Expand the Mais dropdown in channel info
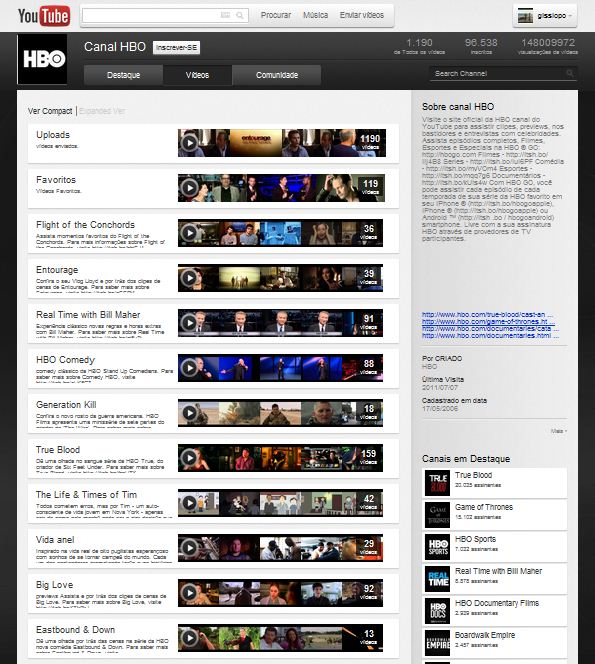The image size is (595, 664). pyautogui.click(x=559, y=431)
